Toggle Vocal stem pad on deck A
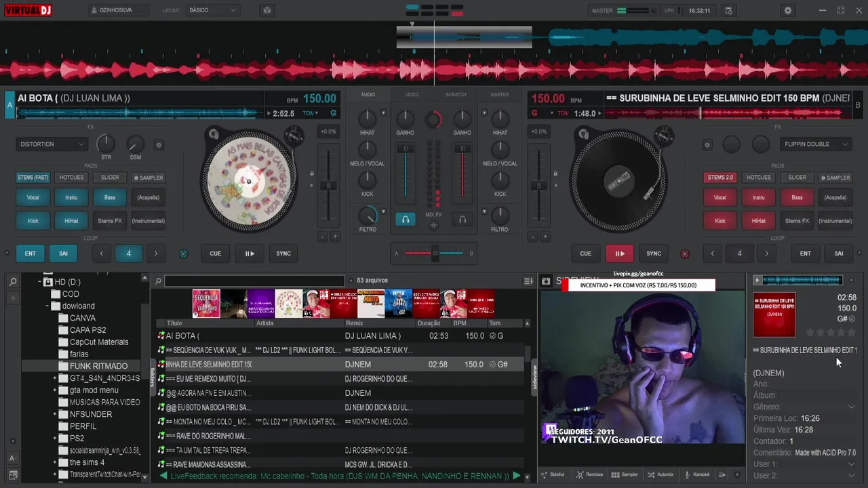The image size is (868, 488). tap(33, 197)
